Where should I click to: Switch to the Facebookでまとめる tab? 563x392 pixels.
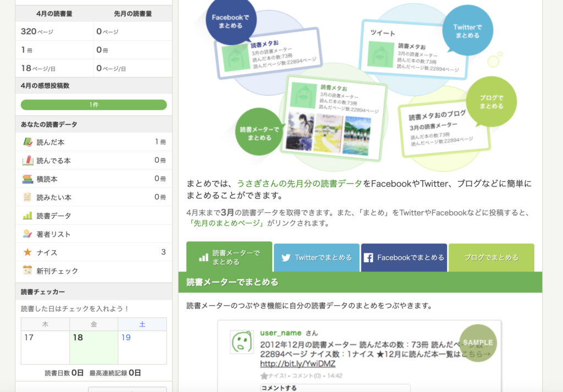point(404,258)
